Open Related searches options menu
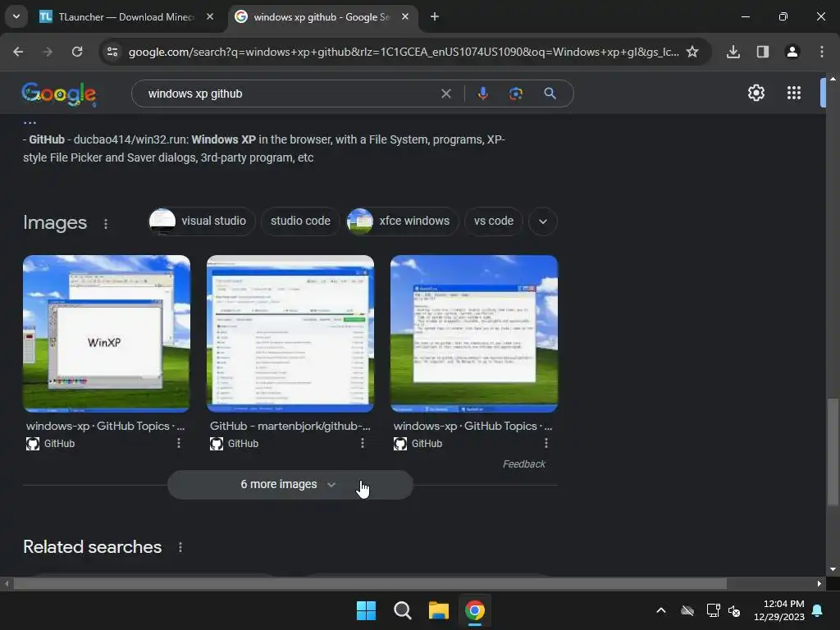 180,547
